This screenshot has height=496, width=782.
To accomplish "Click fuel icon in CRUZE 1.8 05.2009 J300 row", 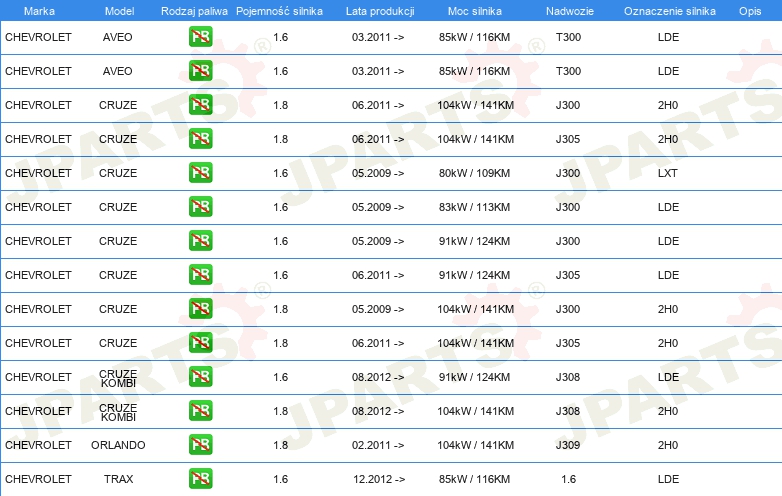I will tap(200, 309).
